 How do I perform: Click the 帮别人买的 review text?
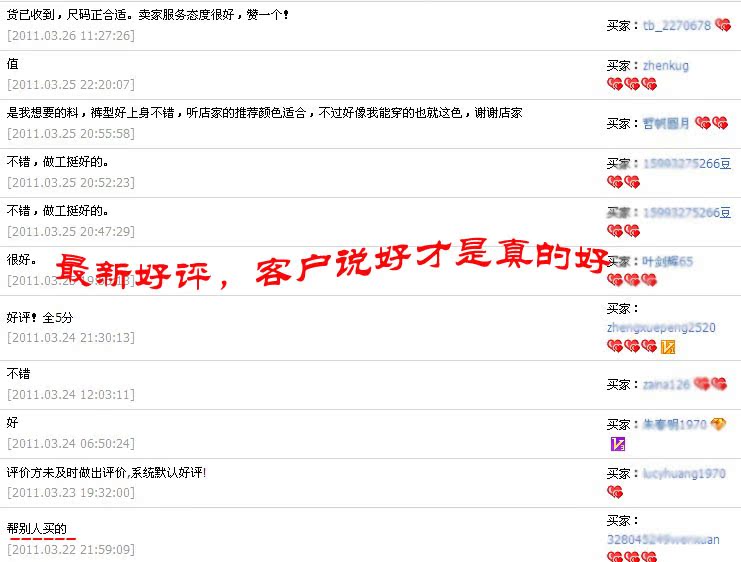(36, 528)
